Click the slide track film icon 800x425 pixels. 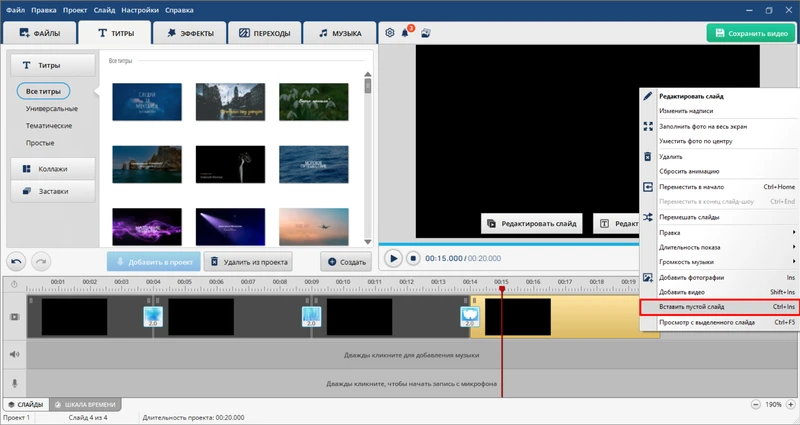[14, 316]
